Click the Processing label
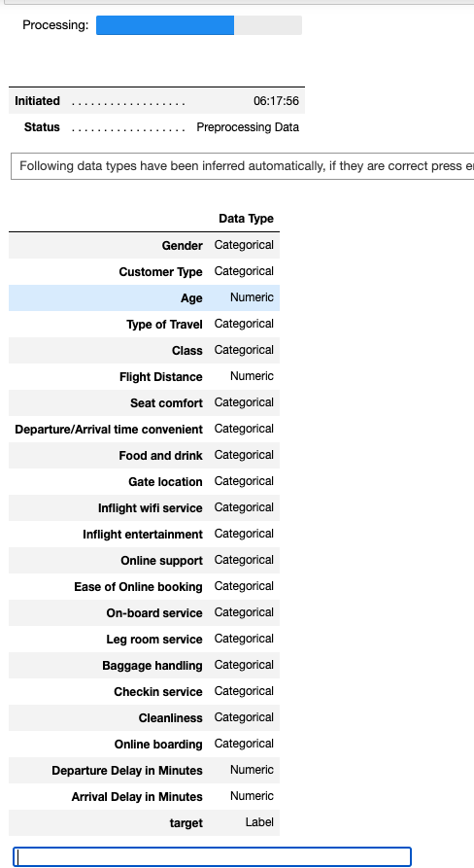 click(x=55, y=25)
